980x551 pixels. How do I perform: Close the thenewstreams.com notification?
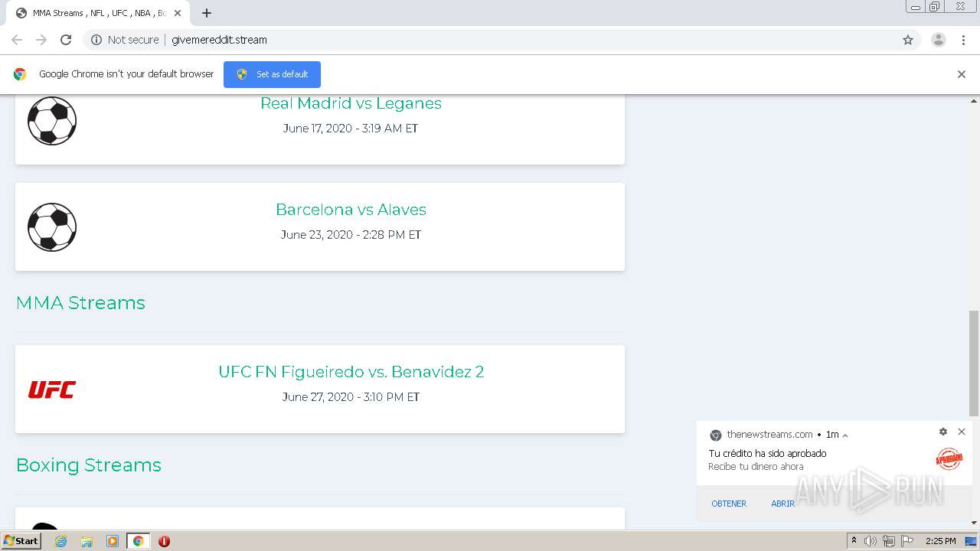[962, 432]
